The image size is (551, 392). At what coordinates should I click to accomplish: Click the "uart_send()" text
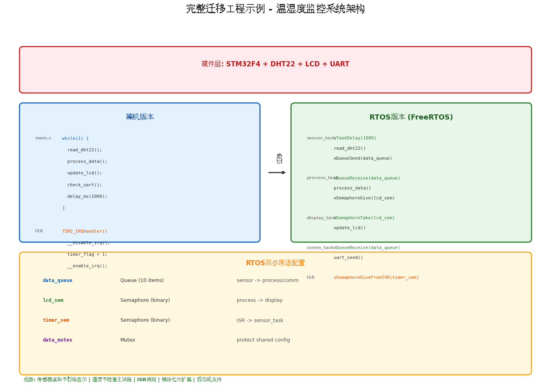[x=348, y=257]
